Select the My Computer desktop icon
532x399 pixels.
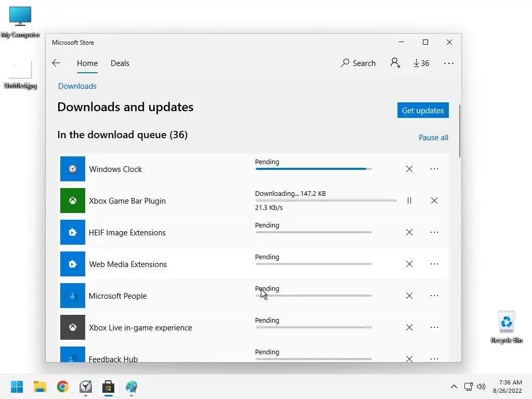(x=20, y=21)
